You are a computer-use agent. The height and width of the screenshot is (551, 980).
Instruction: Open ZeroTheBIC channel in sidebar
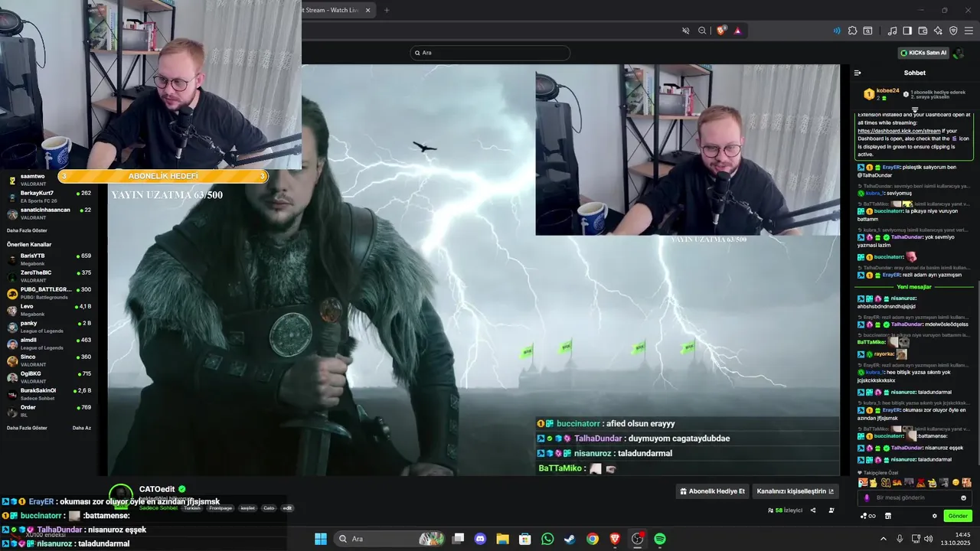click(x=49, y=276)
